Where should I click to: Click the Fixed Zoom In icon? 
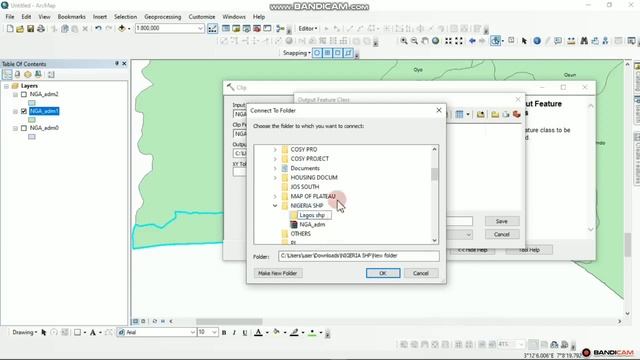point(448,41)
